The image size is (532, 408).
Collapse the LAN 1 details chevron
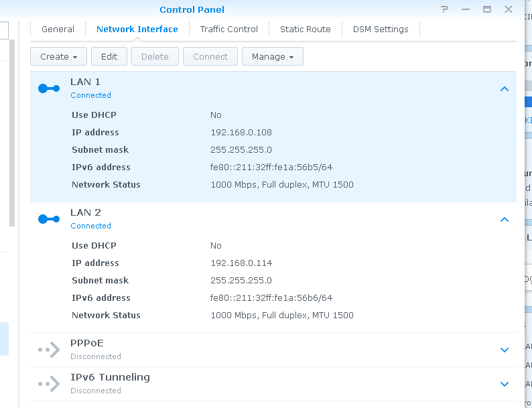[x=505, y=88]
